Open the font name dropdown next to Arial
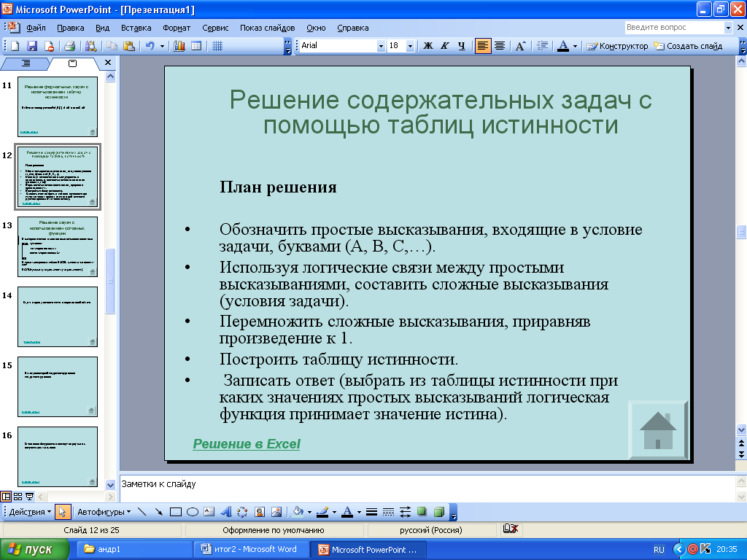Viewport: 747px width, 560px height. (381, 46)
